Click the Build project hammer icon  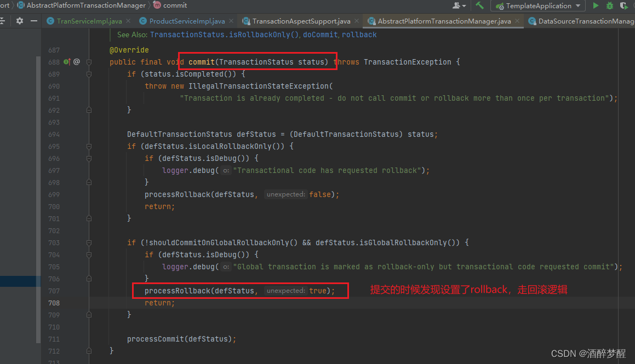point(479,5)
